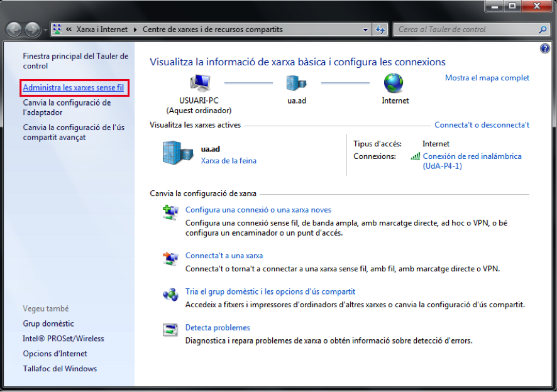The height and width of the screenshot is (392, 557).
Task: Click the USUARI-PC computer icon
Action: (x=200, y=84)
